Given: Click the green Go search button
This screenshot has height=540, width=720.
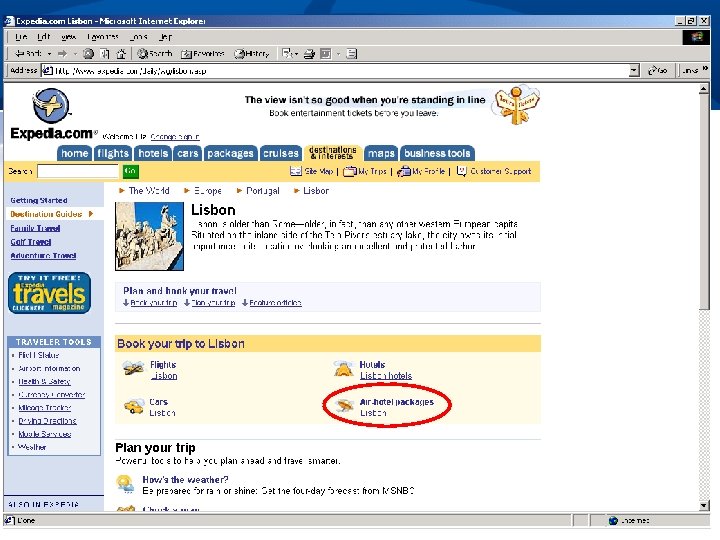Looking at the screenshot, I should pyautogui.click(x=130, y=171).
